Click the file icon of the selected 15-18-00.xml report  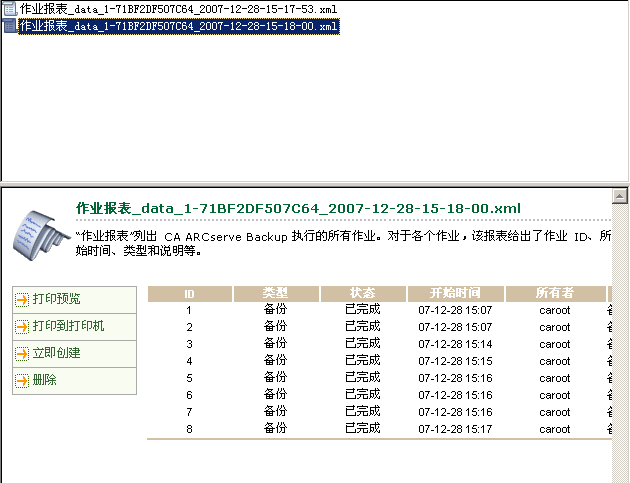pos(10,26)
